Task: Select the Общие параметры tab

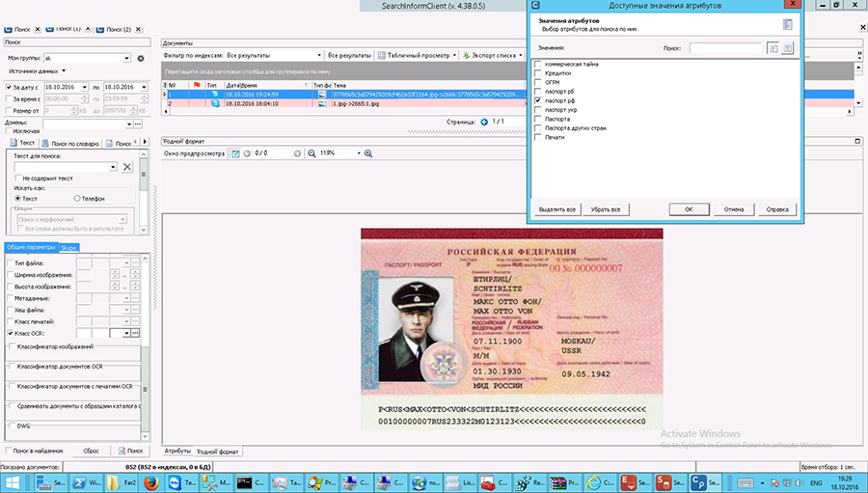Action: coord(32,247)
